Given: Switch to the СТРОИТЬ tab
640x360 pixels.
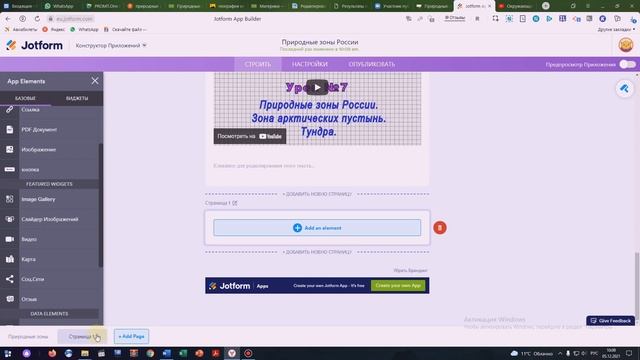Looking at the screenshot, I should 258,64.
